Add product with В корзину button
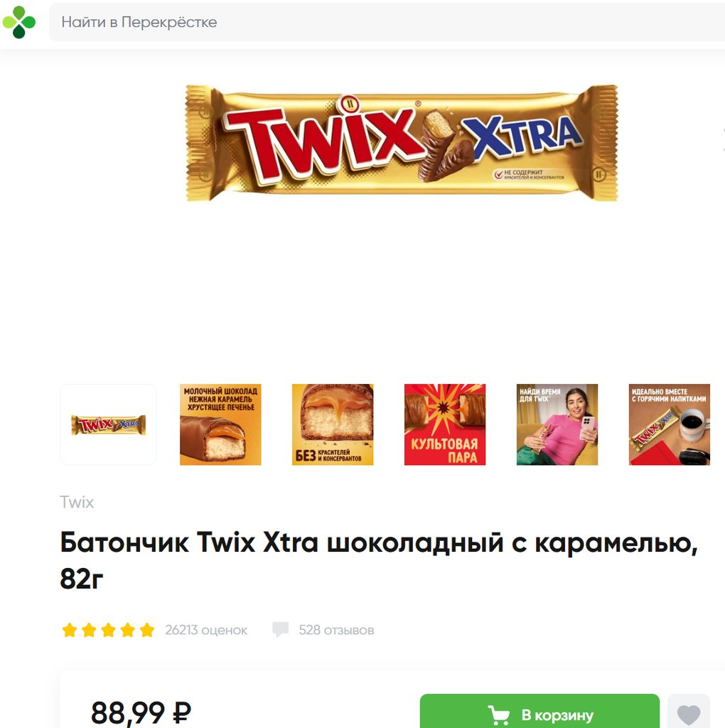 click(539, 711)
